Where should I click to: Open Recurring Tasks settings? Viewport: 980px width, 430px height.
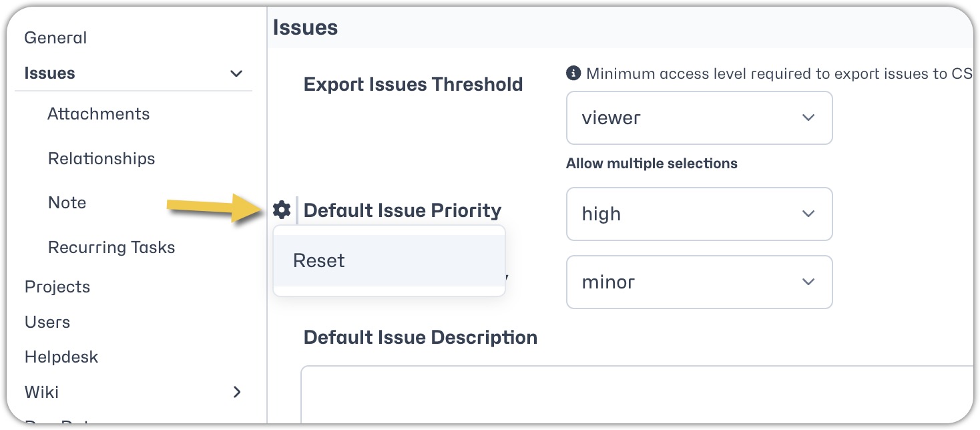(x=111, y=248)
